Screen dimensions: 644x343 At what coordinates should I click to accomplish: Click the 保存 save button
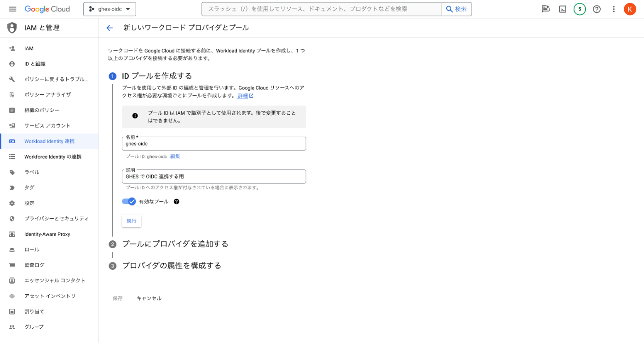pyautogui.click(x=118, y=298)
